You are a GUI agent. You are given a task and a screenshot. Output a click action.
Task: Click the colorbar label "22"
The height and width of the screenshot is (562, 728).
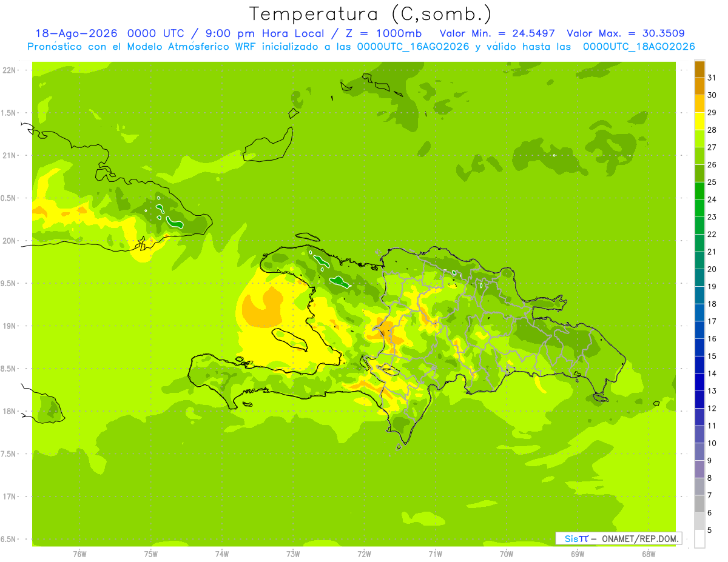(x=712, y=234)
